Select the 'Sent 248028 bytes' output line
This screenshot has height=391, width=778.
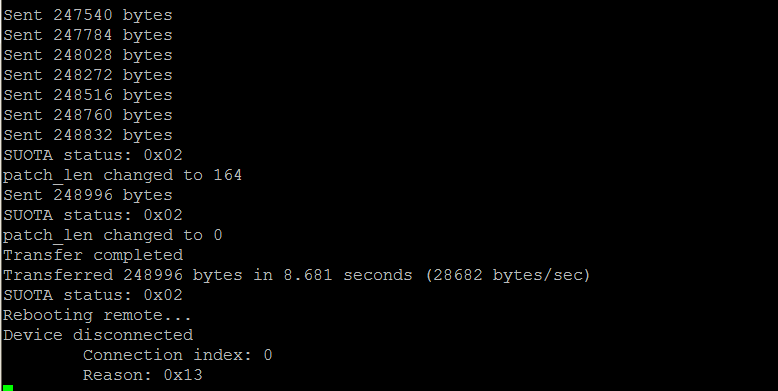click(88, 55)
